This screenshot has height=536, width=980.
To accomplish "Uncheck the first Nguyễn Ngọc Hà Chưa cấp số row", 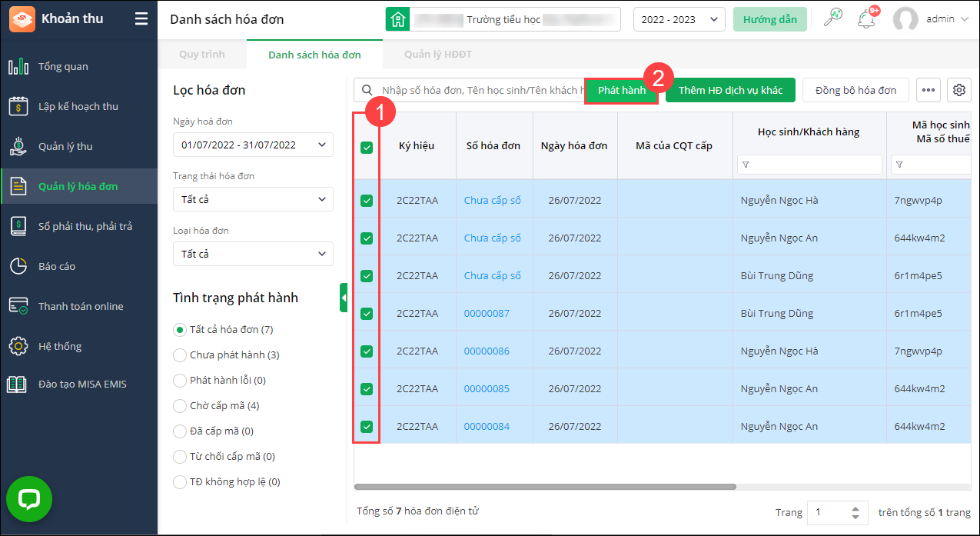I will [367, 201].
